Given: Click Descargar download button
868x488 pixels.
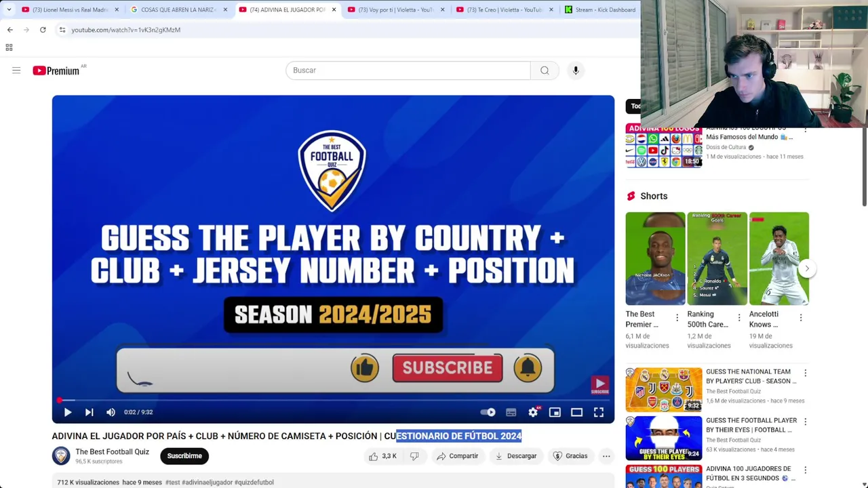Looking at the screenshot, I should pos(516,456).
